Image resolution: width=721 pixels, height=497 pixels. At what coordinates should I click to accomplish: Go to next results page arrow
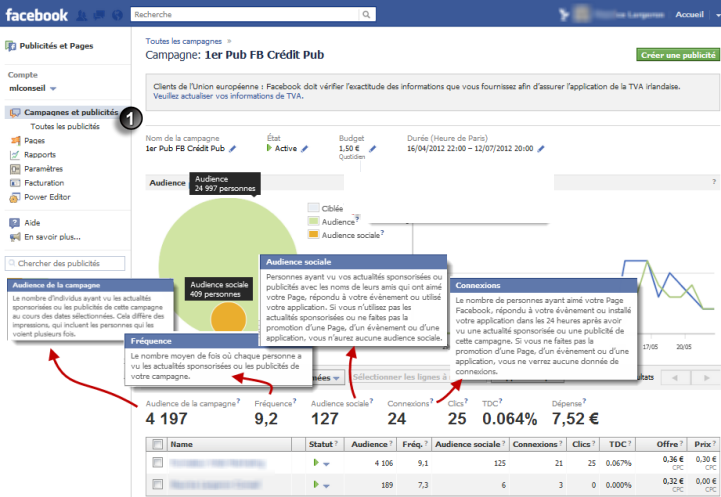707,378
